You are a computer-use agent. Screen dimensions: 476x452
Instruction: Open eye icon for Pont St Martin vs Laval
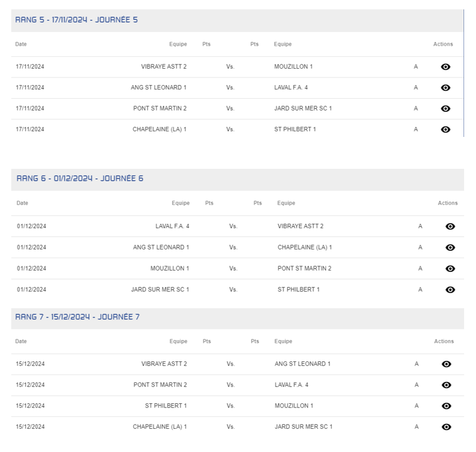(446, 385)
